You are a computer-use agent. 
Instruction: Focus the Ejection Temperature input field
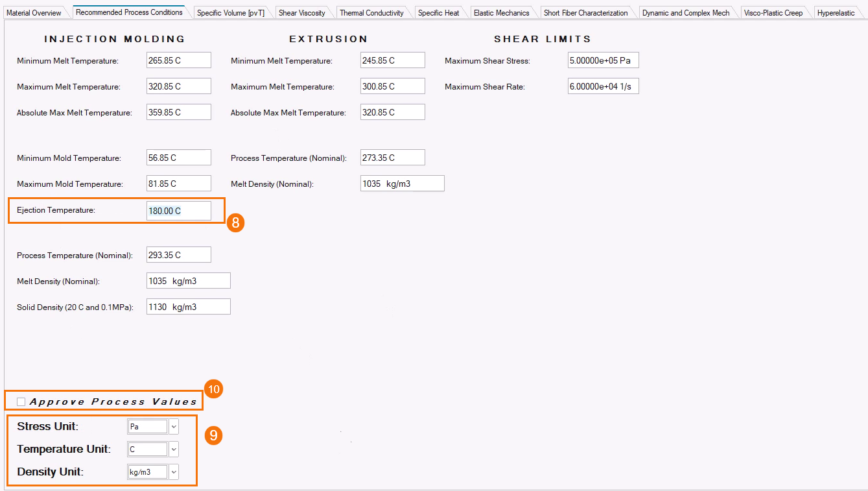(179, 211)
